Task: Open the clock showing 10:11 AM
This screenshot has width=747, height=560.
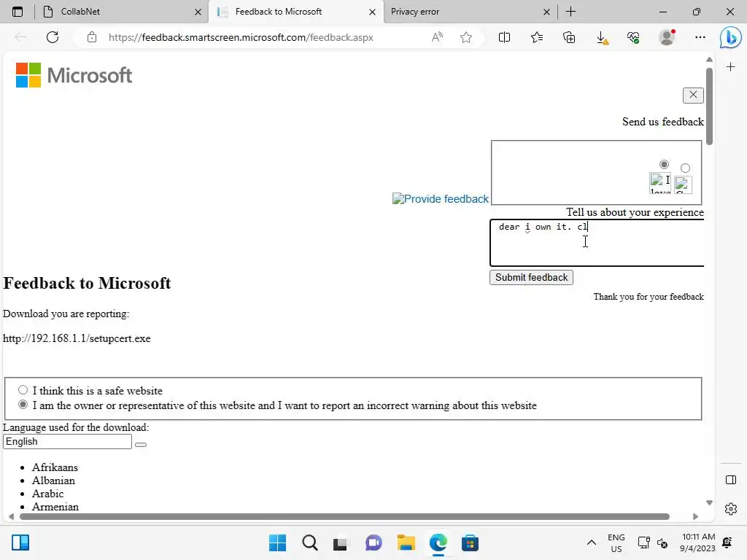Action: pyautogui.click(x=698, y=542)
